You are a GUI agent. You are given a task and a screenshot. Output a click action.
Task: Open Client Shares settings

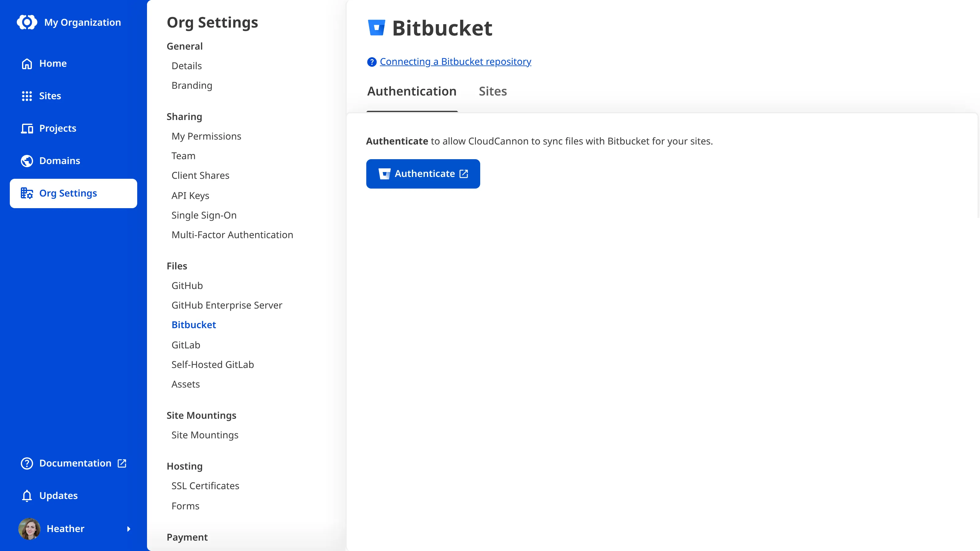click(x=200, y=175)
